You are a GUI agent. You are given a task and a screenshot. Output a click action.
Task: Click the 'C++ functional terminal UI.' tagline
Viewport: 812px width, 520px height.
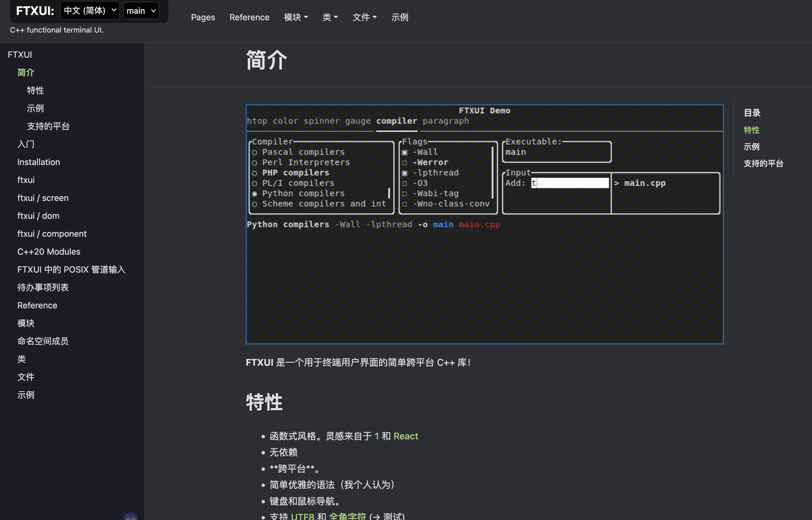[57, 30]
